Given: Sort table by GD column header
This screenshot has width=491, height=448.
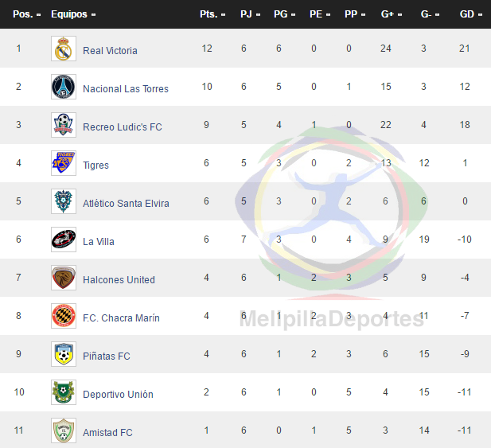Looking at the screenshot, I should coord(467,14).
